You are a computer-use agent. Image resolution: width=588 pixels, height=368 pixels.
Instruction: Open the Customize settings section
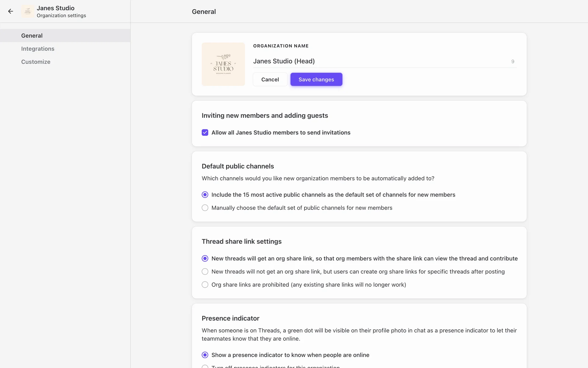pos(36,62)
